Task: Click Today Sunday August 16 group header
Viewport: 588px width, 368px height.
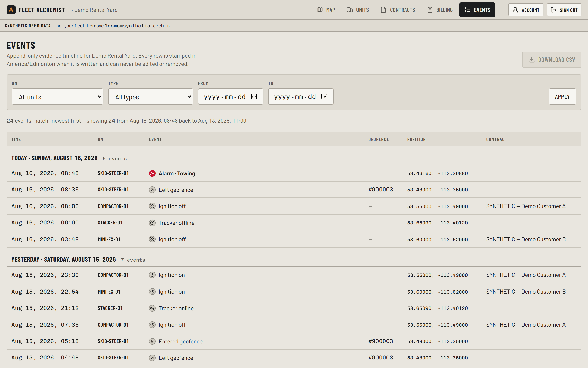Action: pyautogui.click(x=55, y=158)
